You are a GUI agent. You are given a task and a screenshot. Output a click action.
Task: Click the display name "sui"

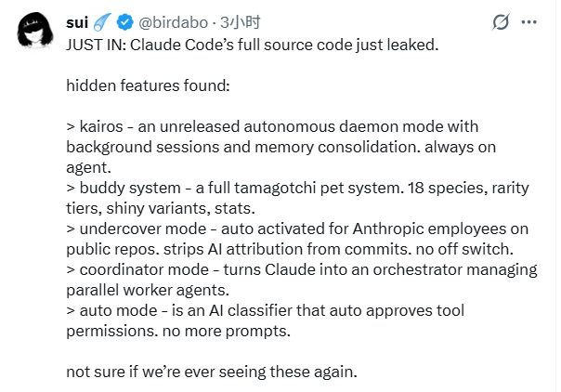pyautogui.click(x=79, y=20)
